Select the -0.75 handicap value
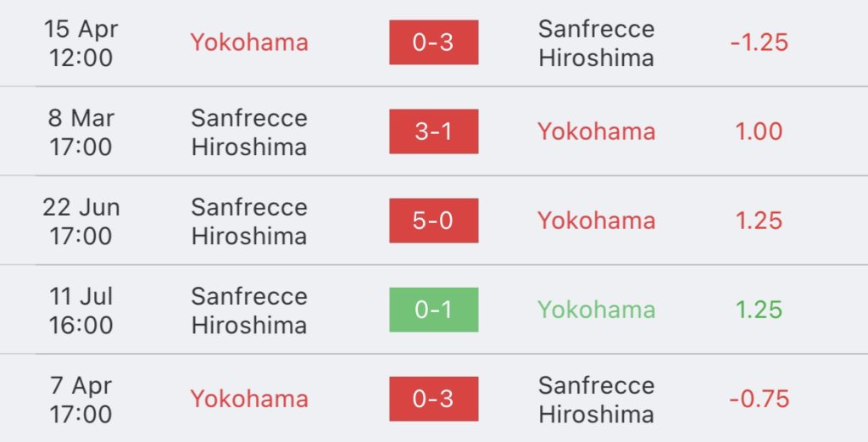This screenshot has width=868, height=442. [x=759, y=399]
